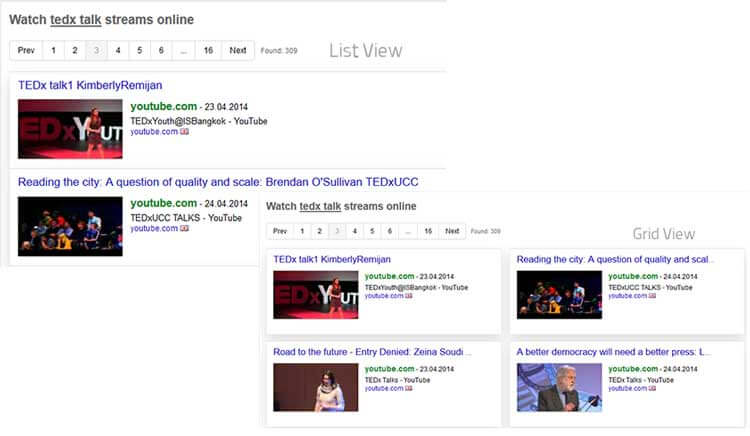The width and height of the screenshot is (750, 436).
Task: Click TEDxYouth thumbnail in List View
Action: (70, 129)
